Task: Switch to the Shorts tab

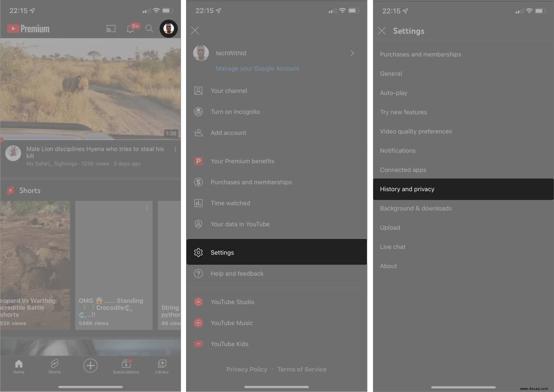Action: point(55,367)
